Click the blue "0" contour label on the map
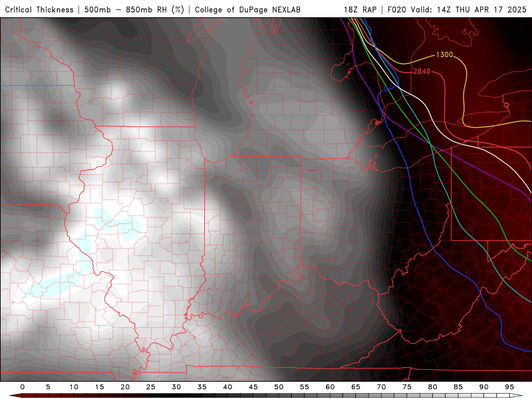This screenshot has width=532, height=399. [386, 89]
